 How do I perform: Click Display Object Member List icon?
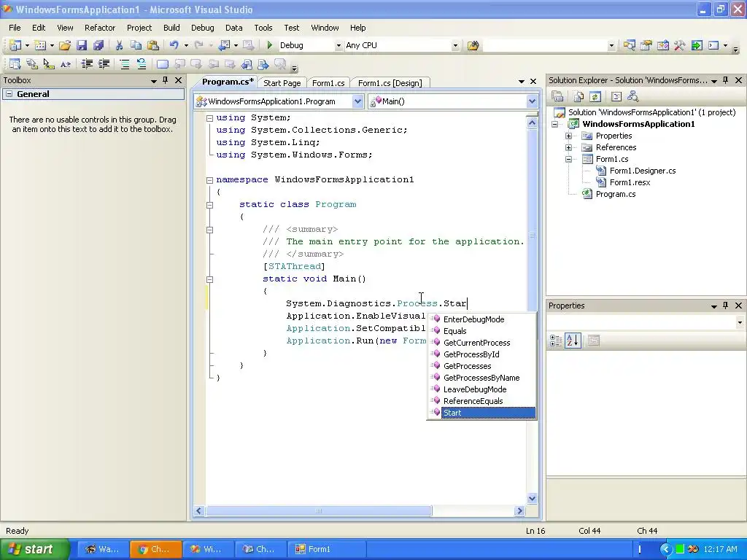(15, 64)
